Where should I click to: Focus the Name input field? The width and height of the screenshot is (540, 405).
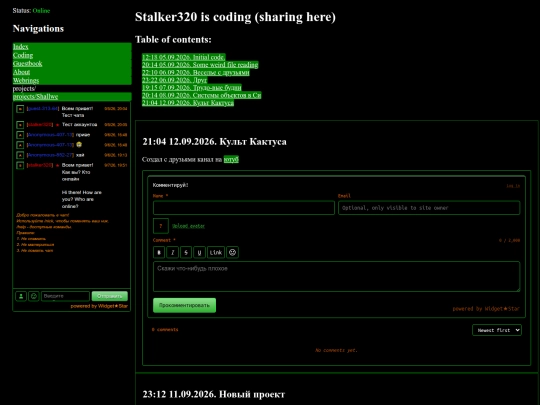pos(244,208)
